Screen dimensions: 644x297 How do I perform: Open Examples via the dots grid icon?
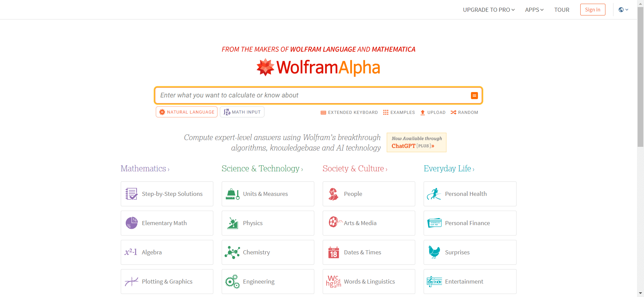coord(386,112)
